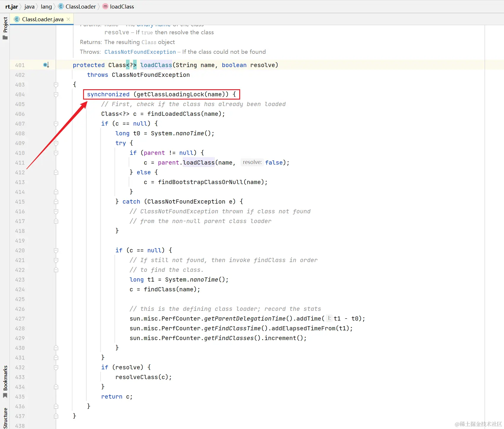Viewport: 504px width, 429px height.
Task: Click lang in the breadcrumb bar
Action: (x=46, y=6)
